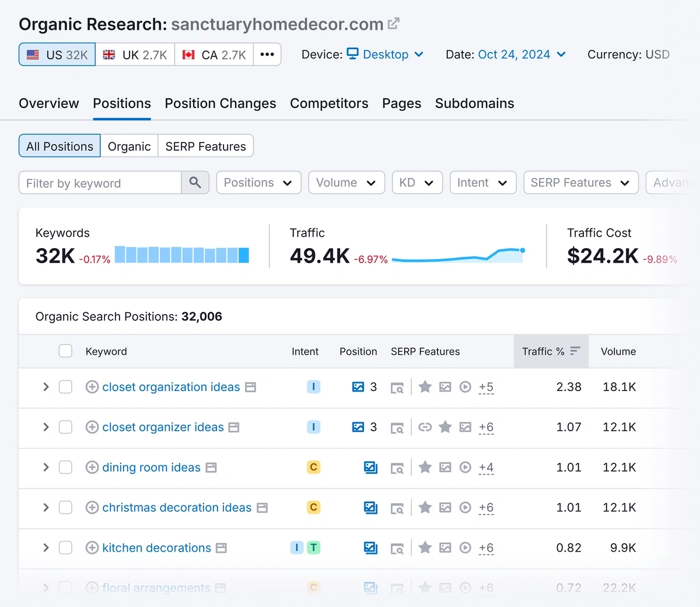
Task: Open keyword link christmas decoration ideas
Action: [x=177, y=508]
